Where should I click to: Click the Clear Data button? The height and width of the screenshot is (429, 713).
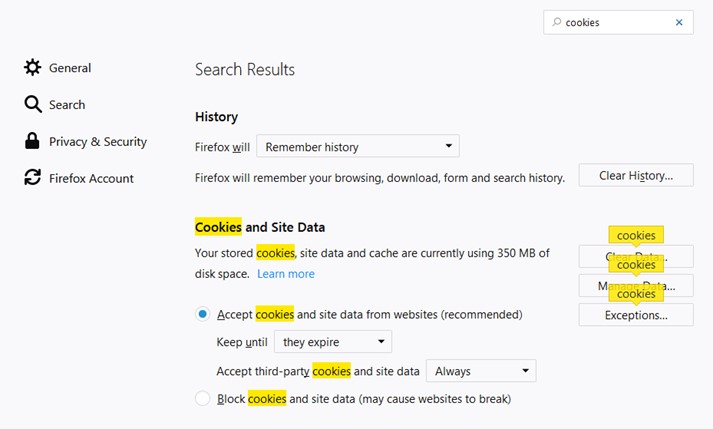tap(636, 257)
